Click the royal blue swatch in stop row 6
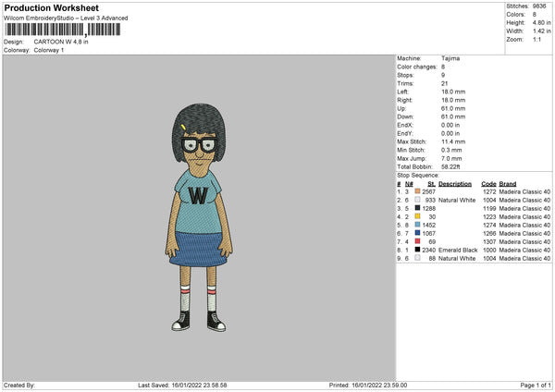 point(417,233)
